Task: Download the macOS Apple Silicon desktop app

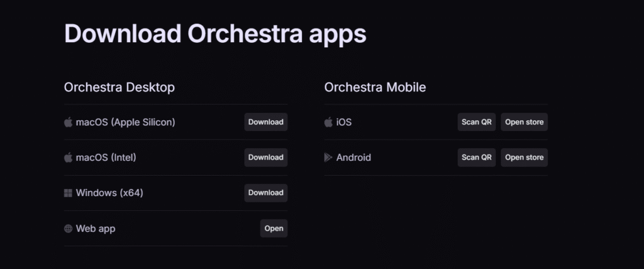Action: [x=265, y=122]
